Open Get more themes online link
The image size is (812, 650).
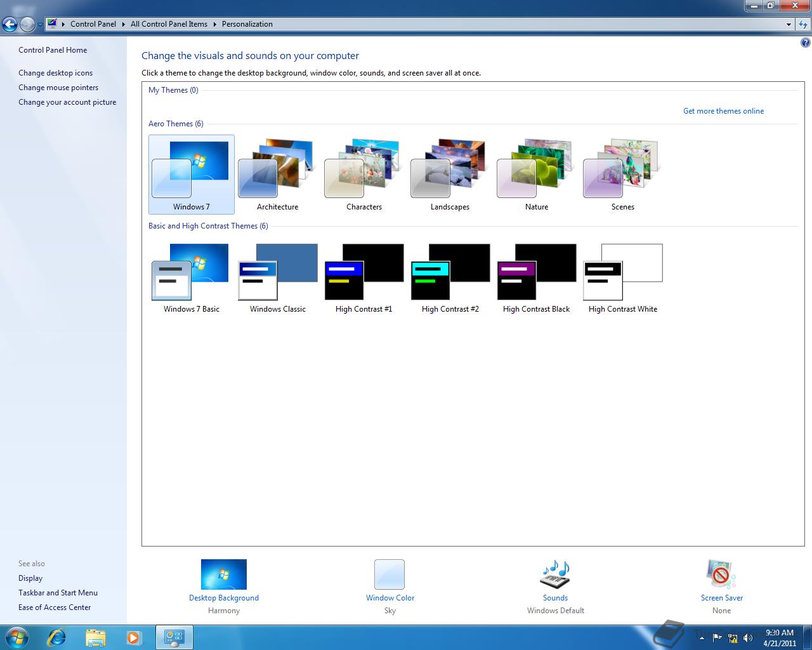click(723, 111)
